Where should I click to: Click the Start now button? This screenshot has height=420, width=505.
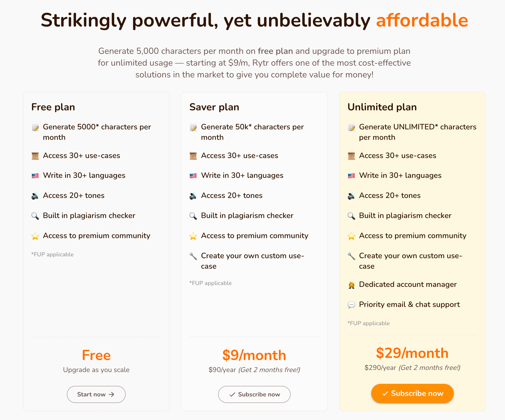tap(96, 394)
